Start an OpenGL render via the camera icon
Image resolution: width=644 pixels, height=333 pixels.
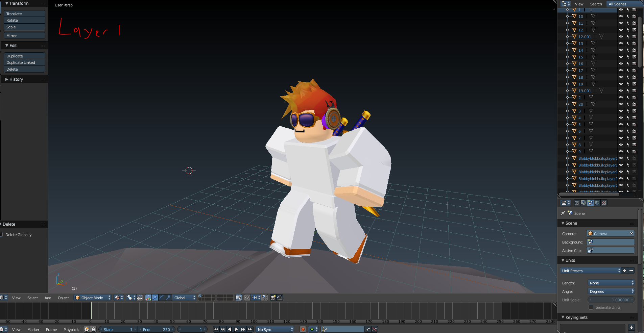[x=272, y=298]
